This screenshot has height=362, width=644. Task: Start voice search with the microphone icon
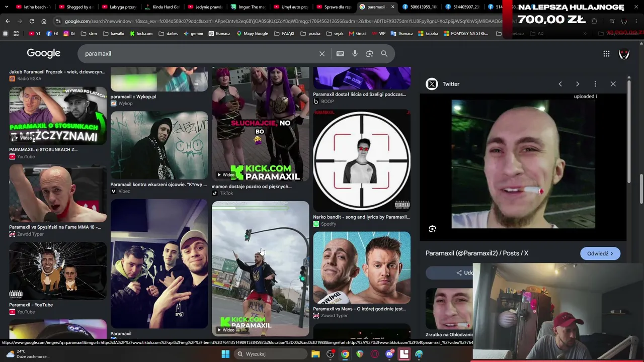[x=355, y=54]
